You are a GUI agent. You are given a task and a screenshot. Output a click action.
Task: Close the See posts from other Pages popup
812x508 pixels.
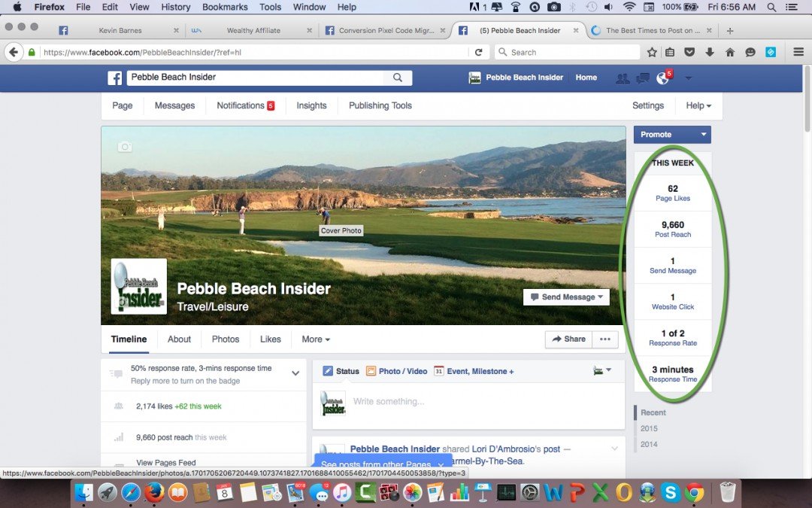pos(441,464)
